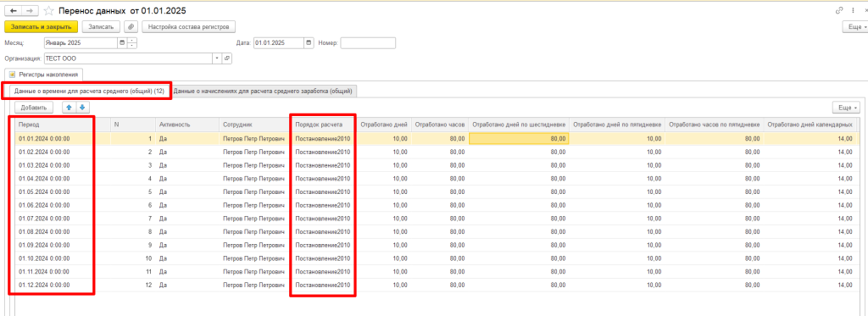The width and height of the screenshot is (868, 316).
Task: Click the Порядок расчета column header
Action: 324,125
